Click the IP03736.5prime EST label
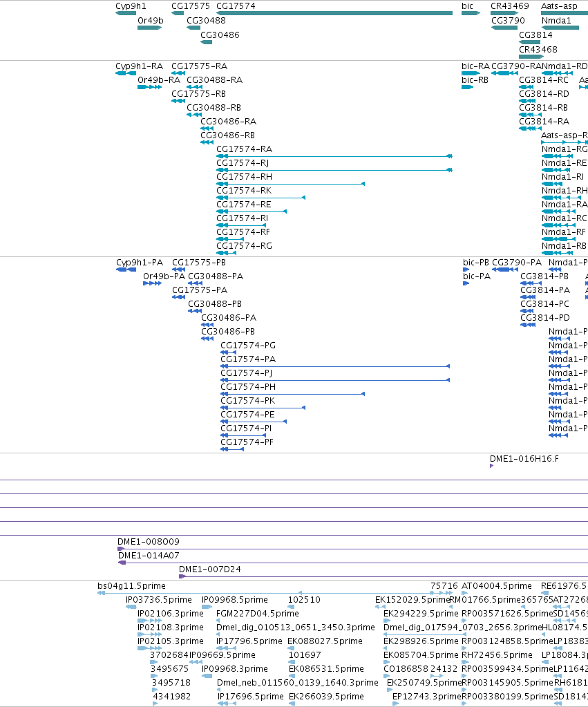The image size is (588, 707). click(x=159, y=600)
